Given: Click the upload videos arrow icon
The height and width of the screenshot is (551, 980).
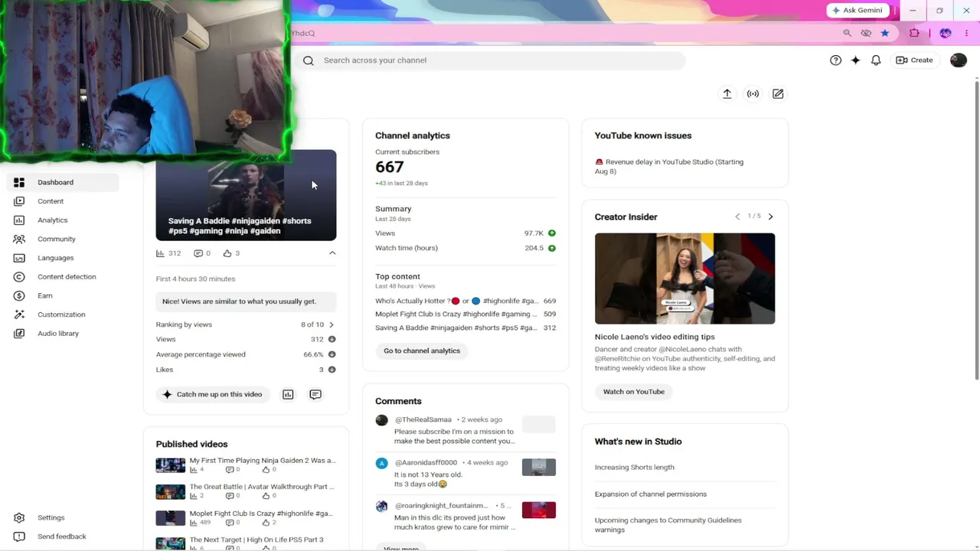Looking at the screenshot, I should (x=727, y=93).
